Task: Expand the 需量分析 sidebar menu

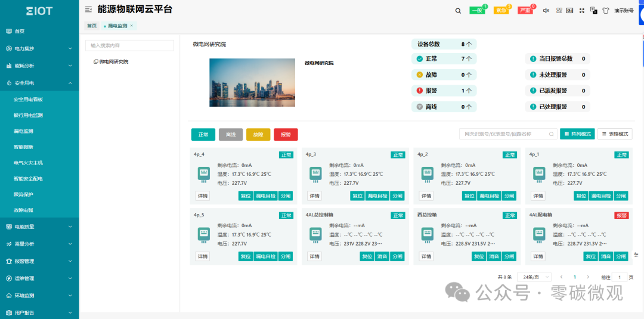Action: tap(39, 244)
